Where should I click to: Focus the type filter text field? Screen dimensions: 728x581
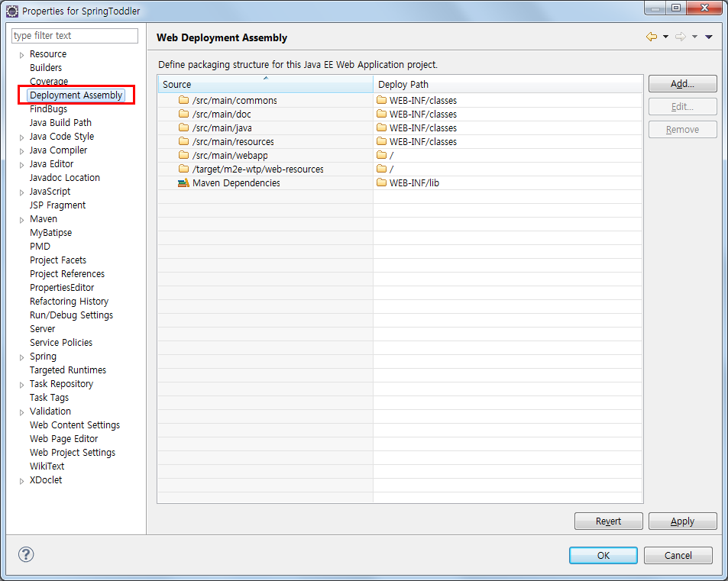[x=75, y=36]
